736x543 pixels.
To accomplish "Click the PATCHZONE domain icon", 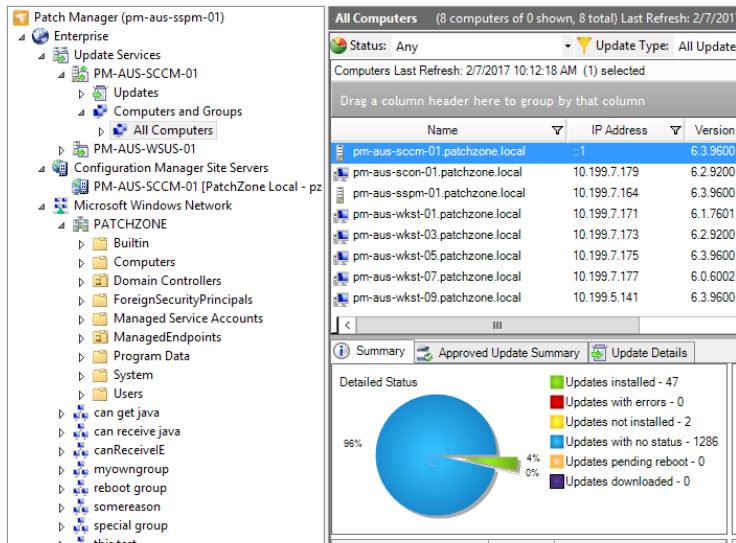I will pos(80,224).
